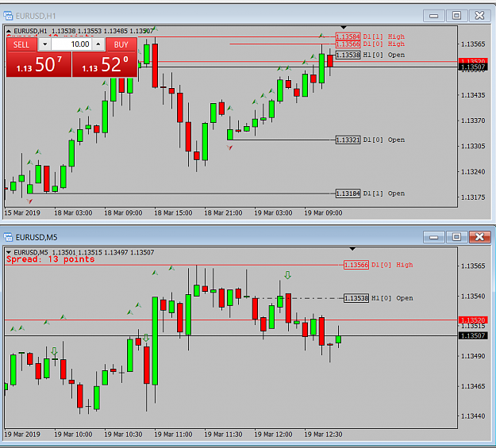Click the 19 Mar 12:30 time label in the M5 chart
The image size is (496, 448).
(x=323, y=434)
